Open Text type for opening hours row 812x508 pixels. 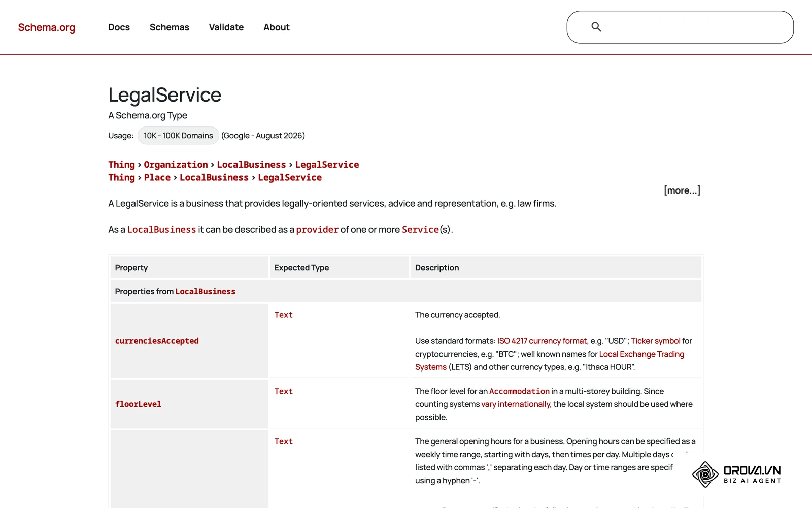284,441
